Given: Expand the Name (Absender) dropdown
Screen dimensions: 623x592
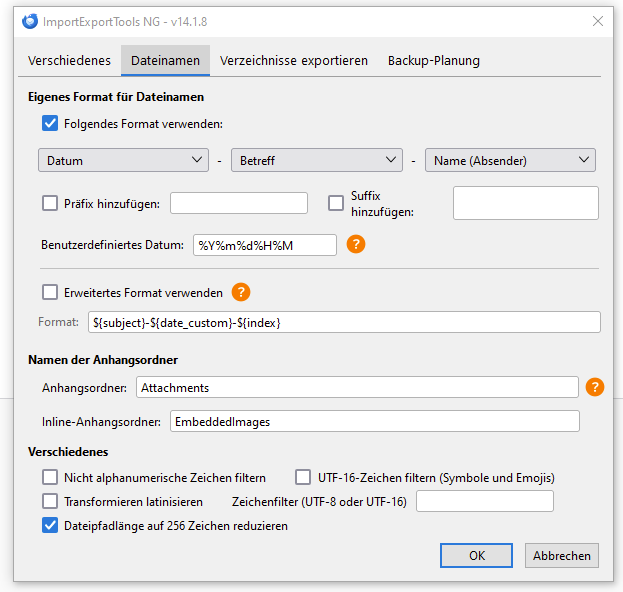Looking at the screenshot, I should [x=510, y=160].
